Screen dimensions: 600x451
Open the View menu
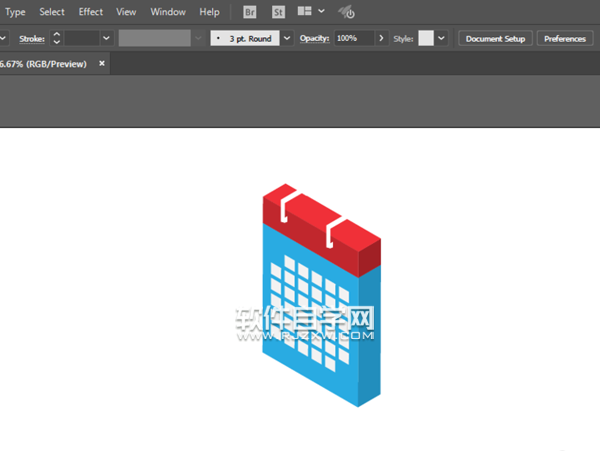point(126,12)
